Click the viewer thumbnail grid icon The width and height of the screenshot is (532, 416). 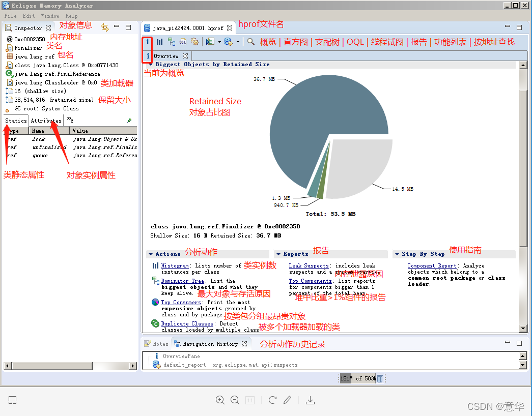tap(13, 400)
